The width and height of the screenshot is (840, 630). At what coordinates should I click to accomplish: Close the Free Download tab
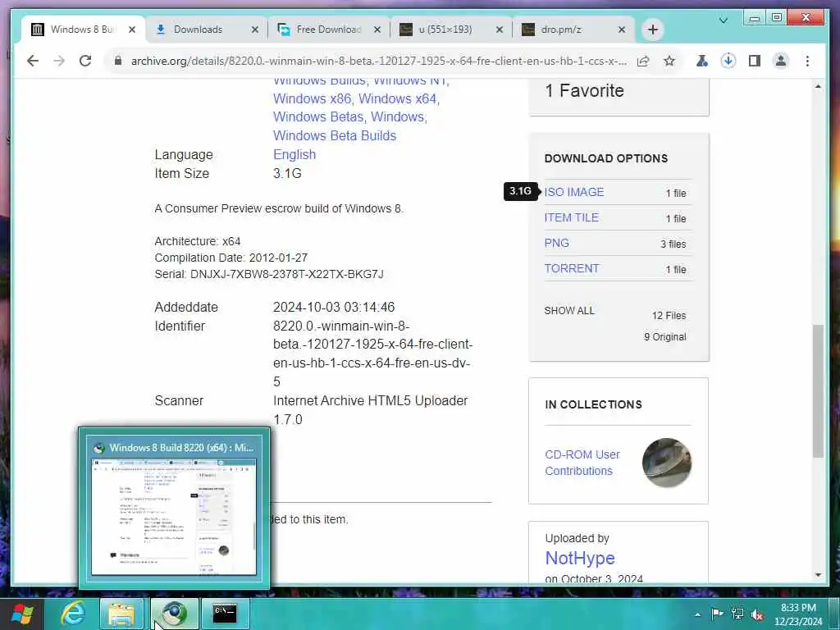[x=377, y=30]
